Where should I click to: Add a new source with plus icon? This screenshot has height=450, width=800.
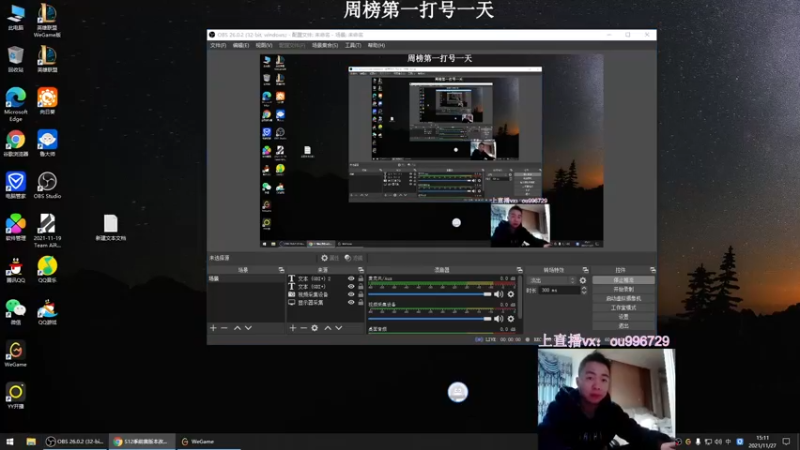coord(293,328)
